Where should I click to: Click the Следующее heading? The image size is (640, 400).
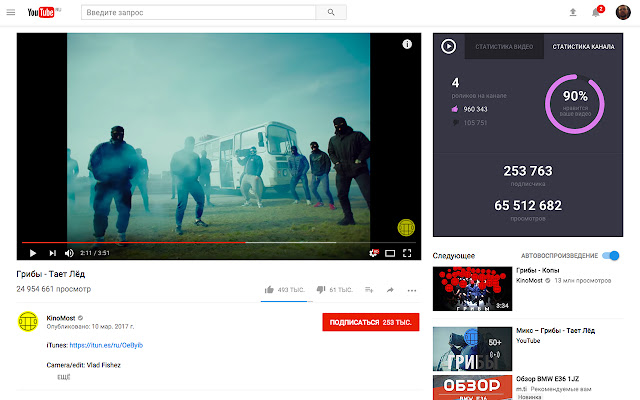(x=454, y=256)
